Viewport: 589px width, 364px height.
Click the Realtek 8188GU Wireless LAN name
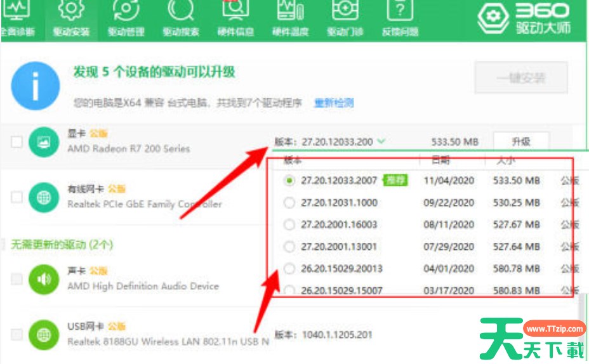point(168,341)
